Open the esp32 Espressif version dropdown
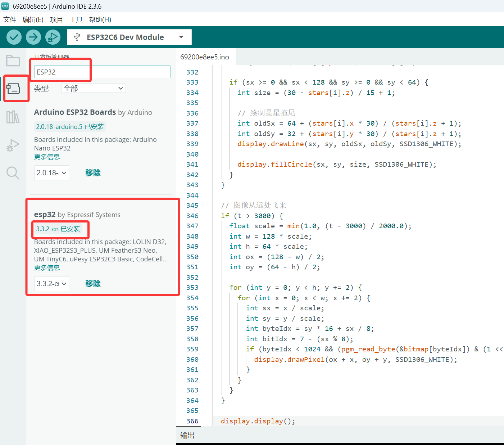Screen dimensions: 504x445 (x=51, y=284)
